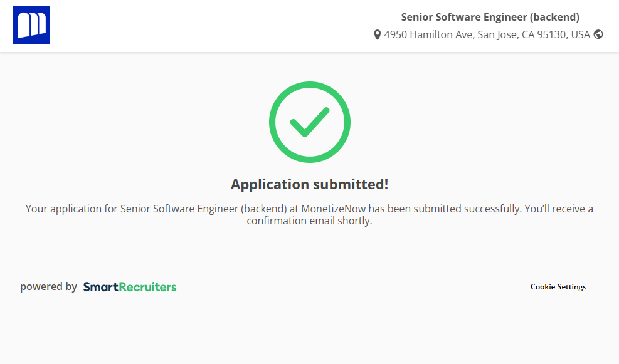Click the white "m" letter in the blue logo
This screenshot has height=364, width=619.
click(x=31, y=26)
